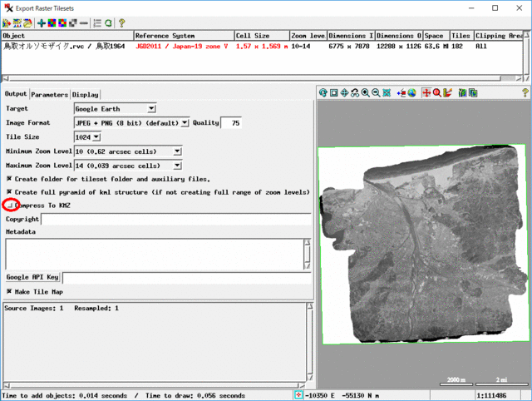Click the binoculars previous view icon

355,92
